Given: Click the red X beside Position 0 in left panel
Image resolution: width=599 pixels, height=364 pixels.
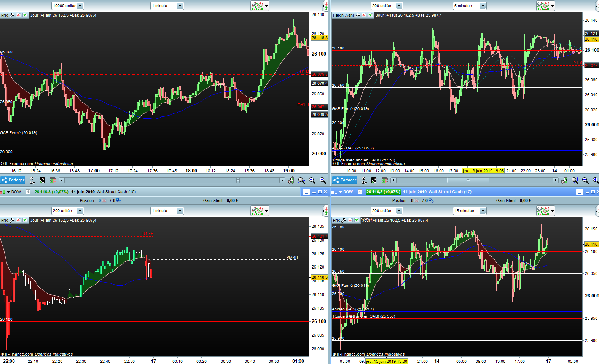Looking at the screenshot, I should 104,200.
